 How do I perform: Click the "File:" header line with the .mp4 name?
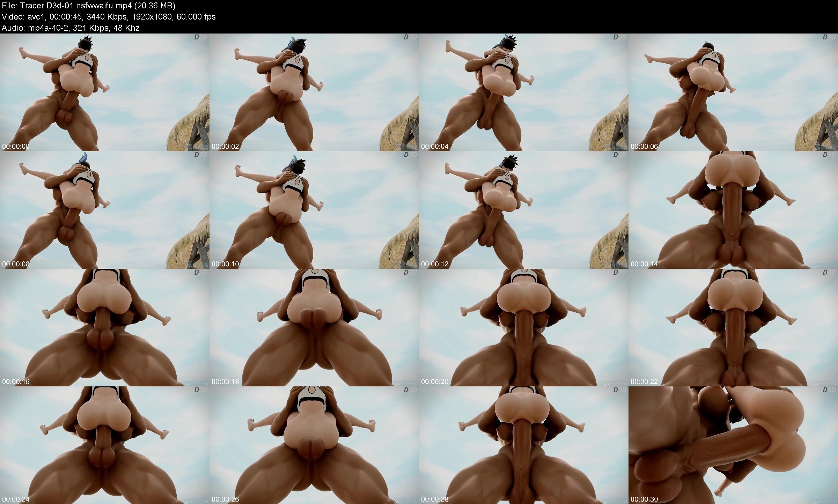pos(89,6)
